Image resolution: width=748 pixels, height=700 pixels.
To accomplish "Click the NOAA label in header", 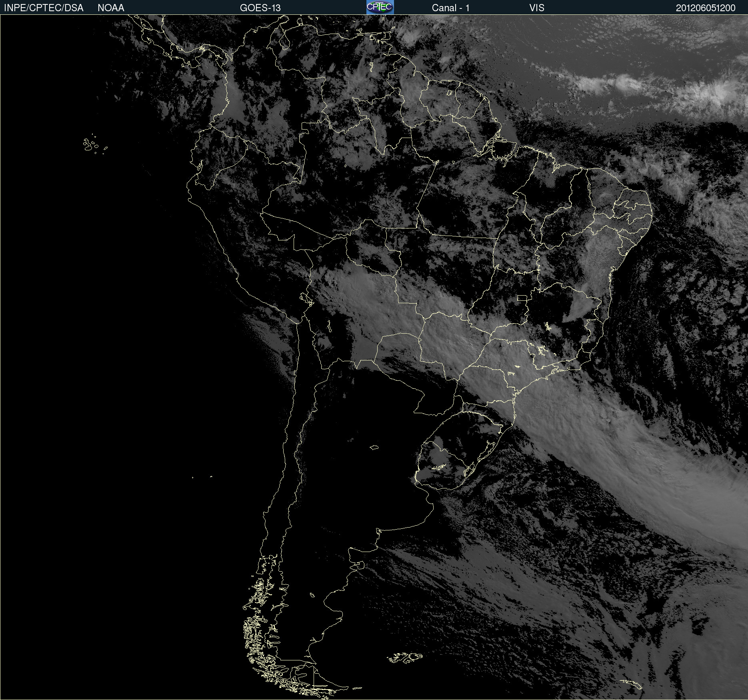I will point(111,8).
